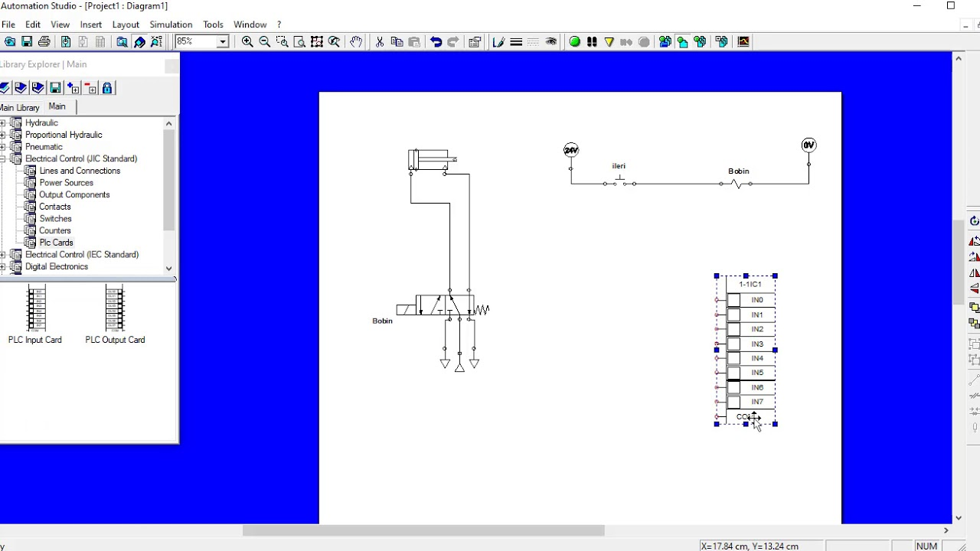Screen dimensions: 980x551
Task: Click the add library category icon
Action: point(73,88)
